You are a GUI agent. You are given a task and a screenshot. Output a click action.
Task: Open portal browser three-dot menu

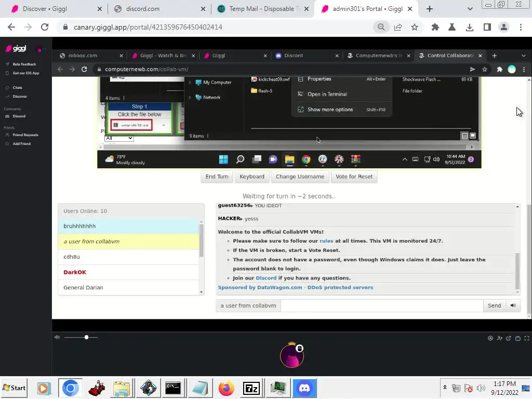pyautogui.click(x=524, y=69)
